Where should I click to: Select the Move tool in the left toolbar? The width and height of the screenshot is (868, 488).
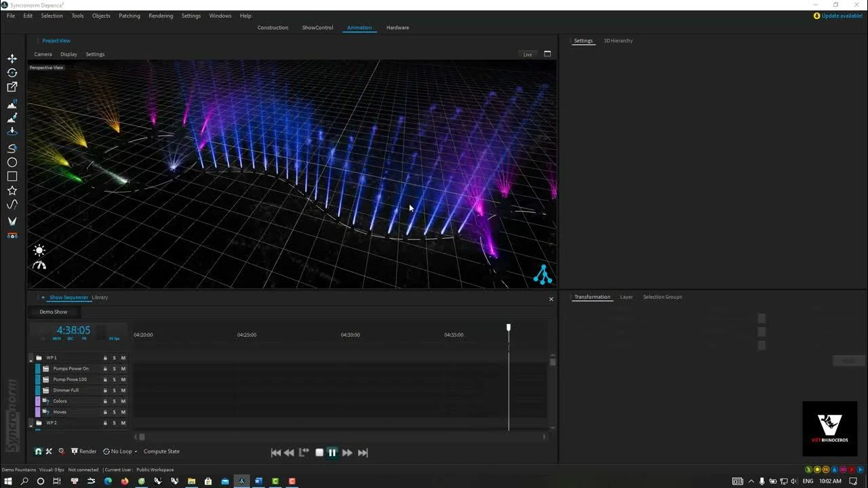coord(12,58)
